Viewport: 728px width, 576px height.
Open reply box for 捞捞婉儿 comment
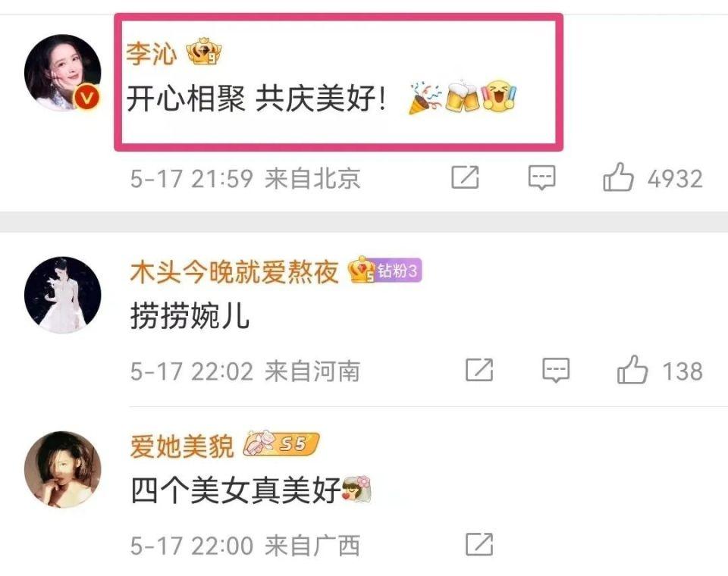pyautogui.click(x=556, y=370)
